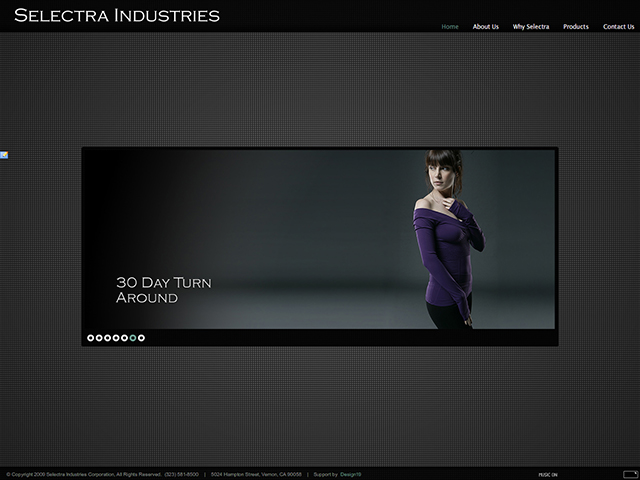Click the Design19 support link
640x480 pixels.
point(350,474)
